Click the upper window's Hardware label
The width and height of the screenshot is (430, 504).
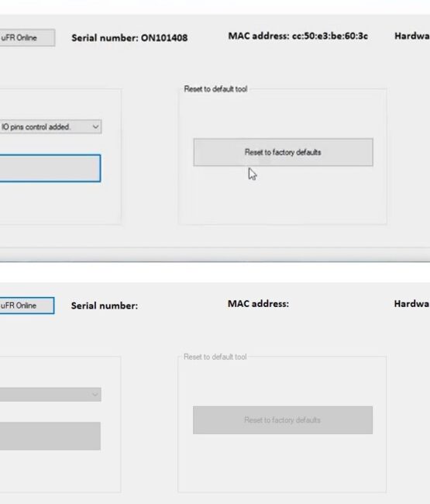click(412, 36)
